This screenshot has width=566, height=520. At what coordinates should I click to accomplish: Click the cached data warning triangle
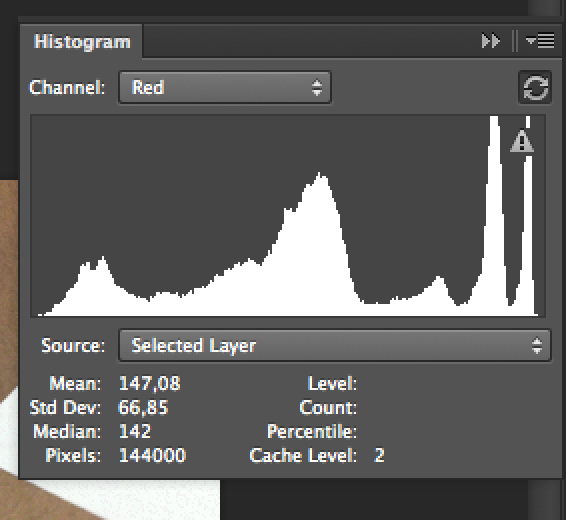[522, 141]
